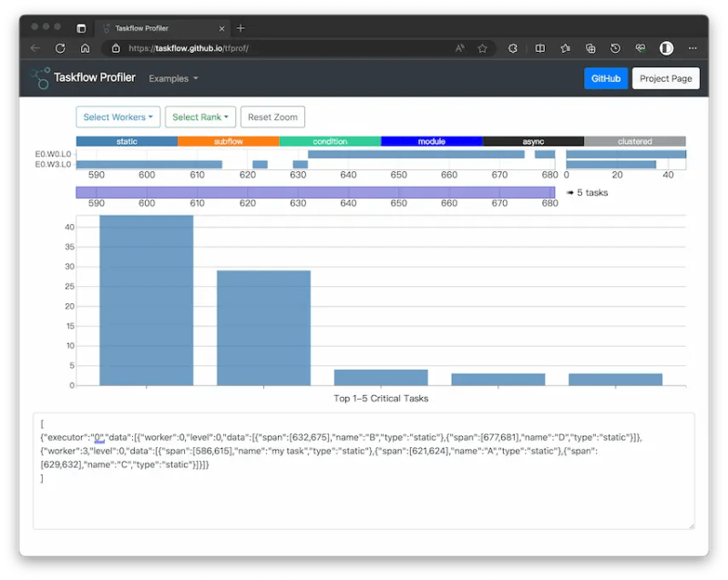The image size is (728, 580).
Task: Open browser essentials heart icon
Action: click(x=641, y=48)
